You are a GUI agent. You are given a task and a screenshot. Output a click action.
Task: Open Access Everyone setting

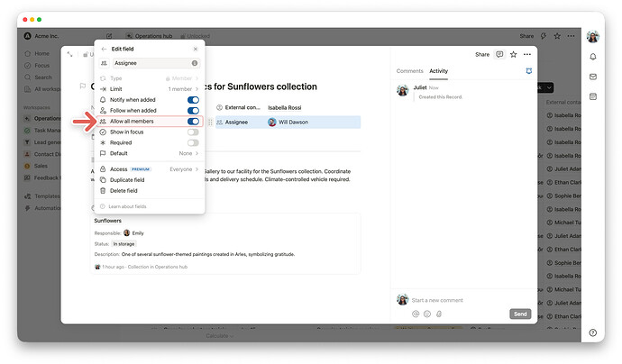(x=150, y=169)
